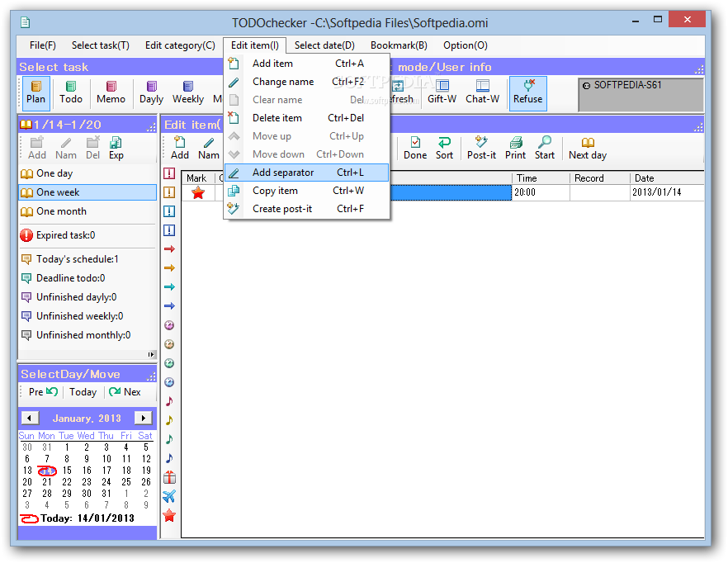This screenshot has height=563, width=728.
Task: Go to previous day with Pre
Action: pyautogui.click(x=43, y=392)
